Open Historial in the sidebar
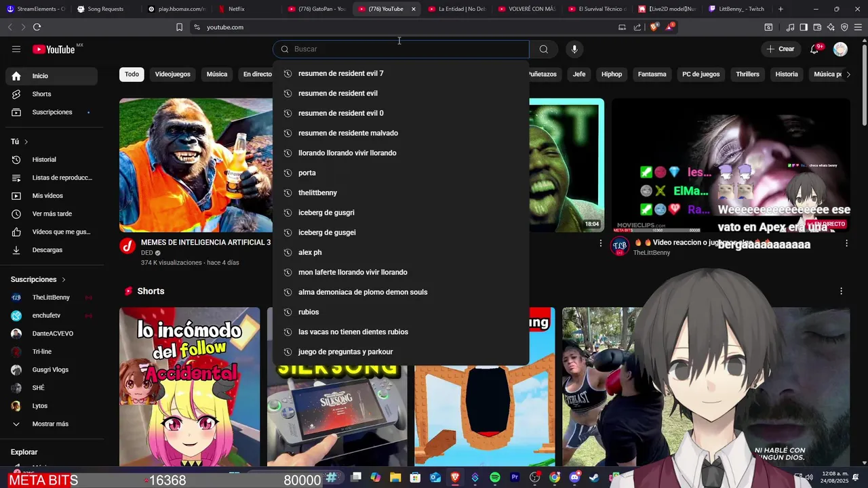The image size is (868, 488). click(x=52, y=159)
